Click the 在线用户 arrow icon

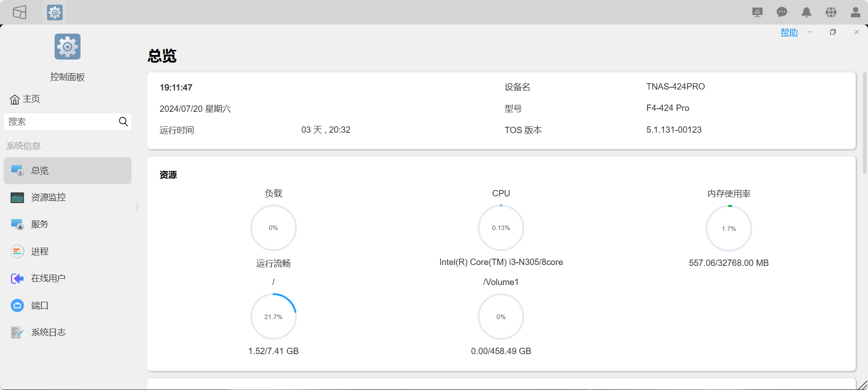point(17,278)
